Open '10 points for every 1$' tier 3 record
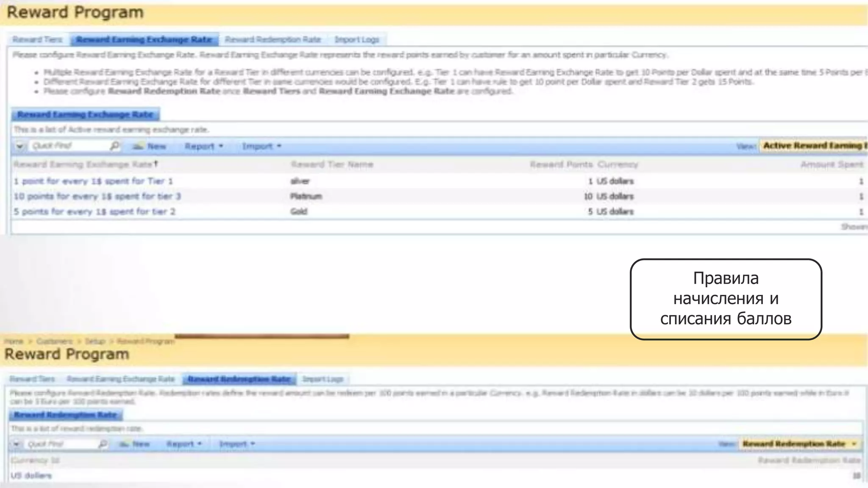The width and height of the screenshot is (868, 488). click(97, 197)
